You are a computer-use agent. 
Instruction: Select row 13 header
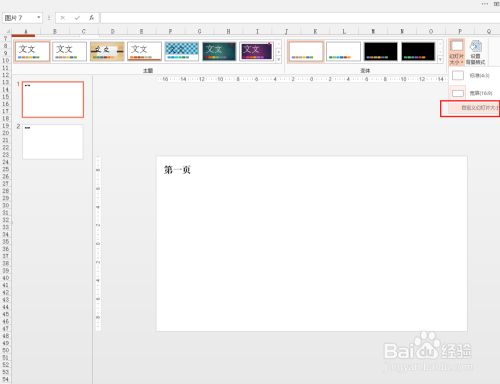coord(5,82)
